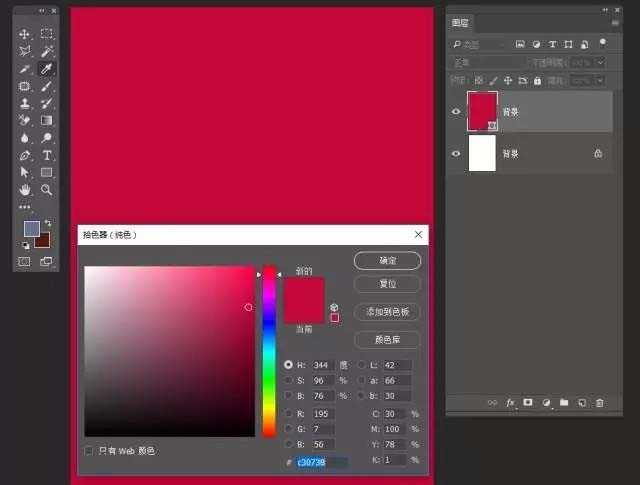Select the Hand tool
This screenshot has height=485, width=640.
click(25, 189)
